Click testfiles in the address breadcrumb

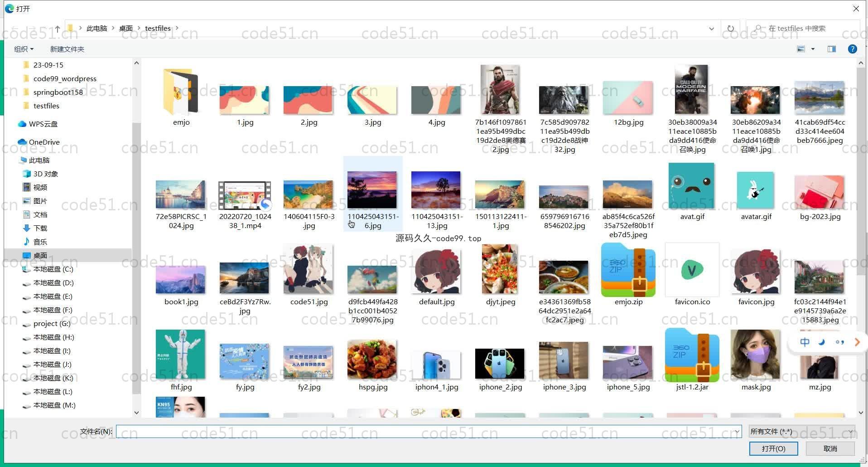click(158, 28)
